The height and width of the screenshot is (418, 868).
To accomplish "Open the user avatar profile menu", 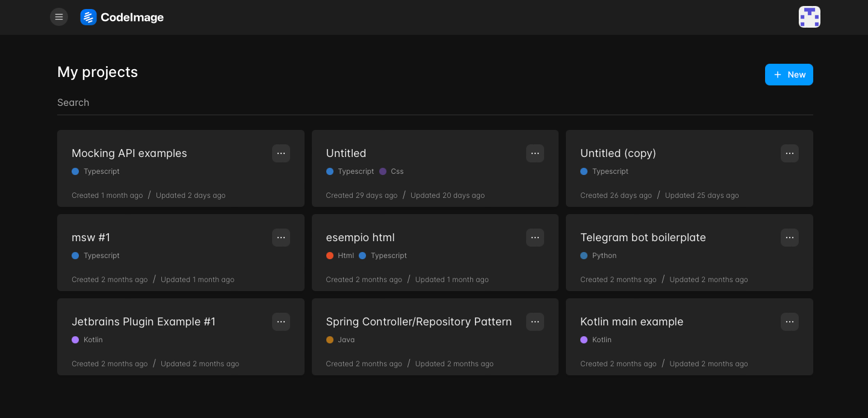I will point(809,17).
